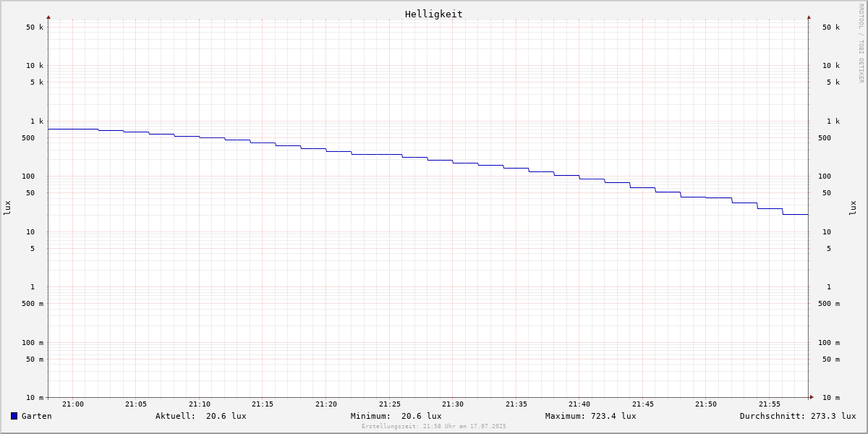Click the 21:25 time axis label
The image size is (868, 434).
click(x=390, y=404)
